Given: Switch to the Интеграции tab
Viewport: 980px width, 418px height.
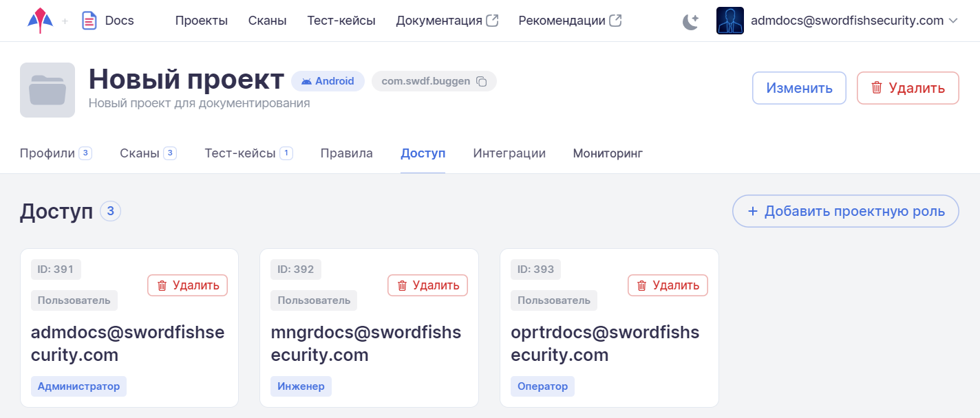Looking at the screenshot, I should (509, 153).
